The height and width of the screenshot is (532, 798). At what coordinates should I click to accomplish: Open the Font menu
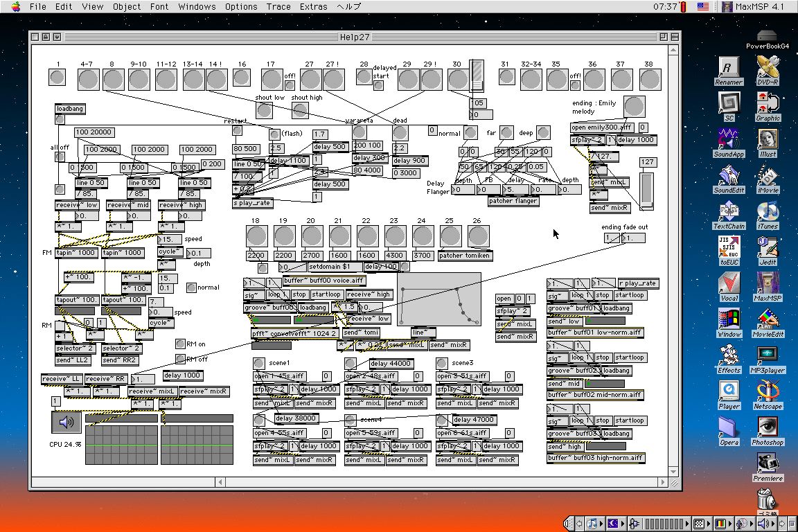(x=159, y=7)
